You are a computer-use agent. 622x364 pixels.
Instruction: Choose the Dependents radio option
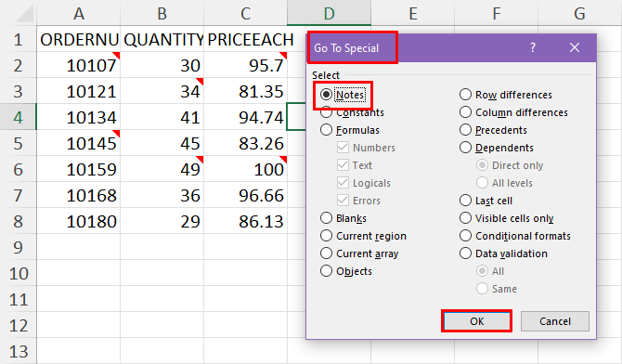(x=465, y=148)
